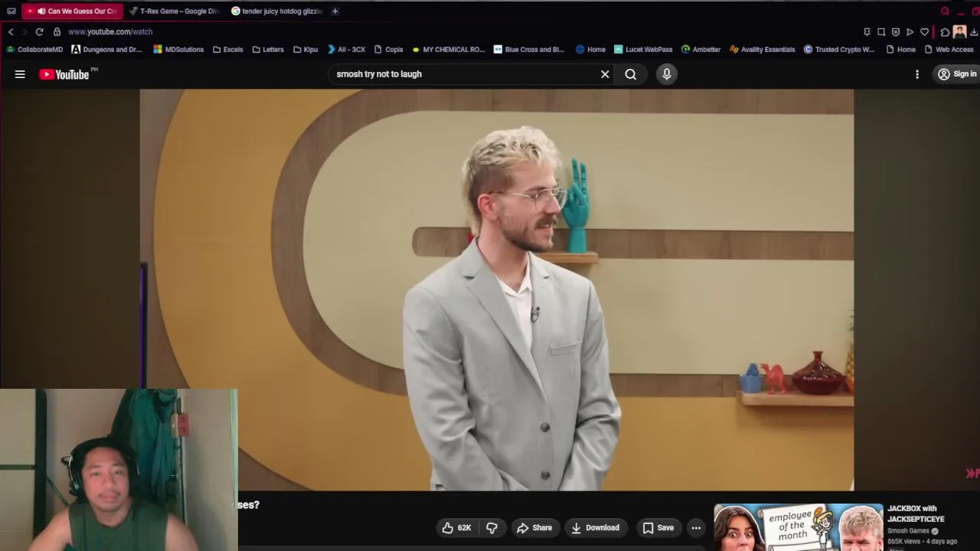Open the browser profile avatar
The width and height of the screenshot is (980, 551).
(x=959, y=31)
